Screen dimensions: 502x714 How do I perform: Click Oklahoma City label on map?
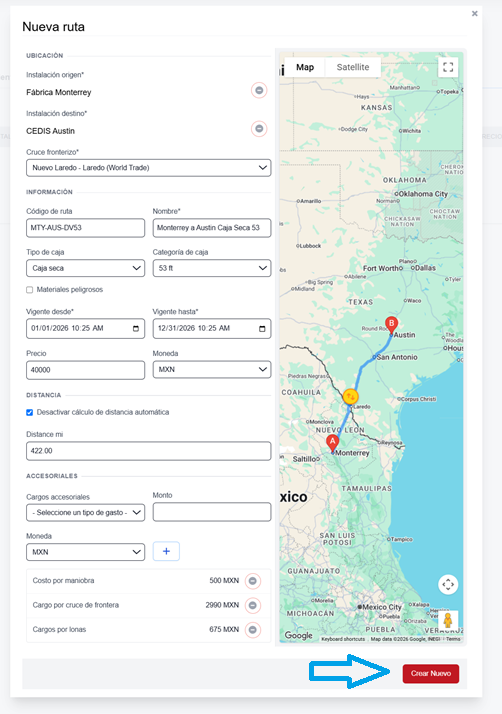[x=423, y=194]
